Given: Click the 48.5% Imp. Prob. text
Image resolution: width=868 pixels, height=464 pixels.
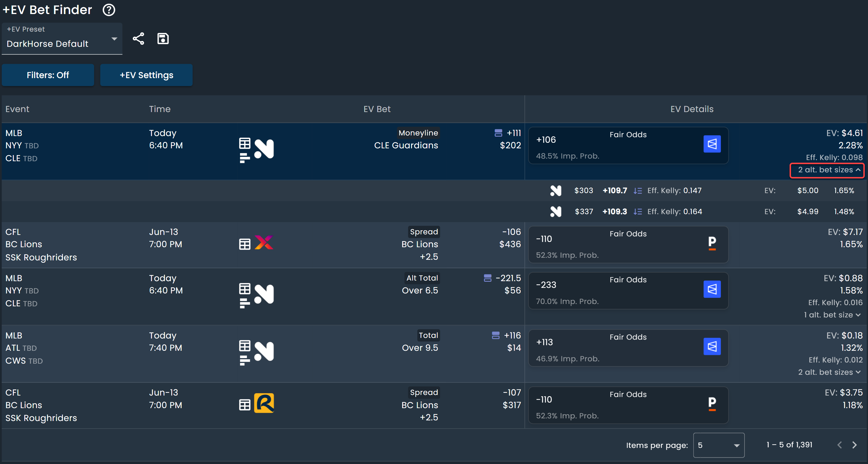Looking at the screenshot, I should (x=567, y=156).
